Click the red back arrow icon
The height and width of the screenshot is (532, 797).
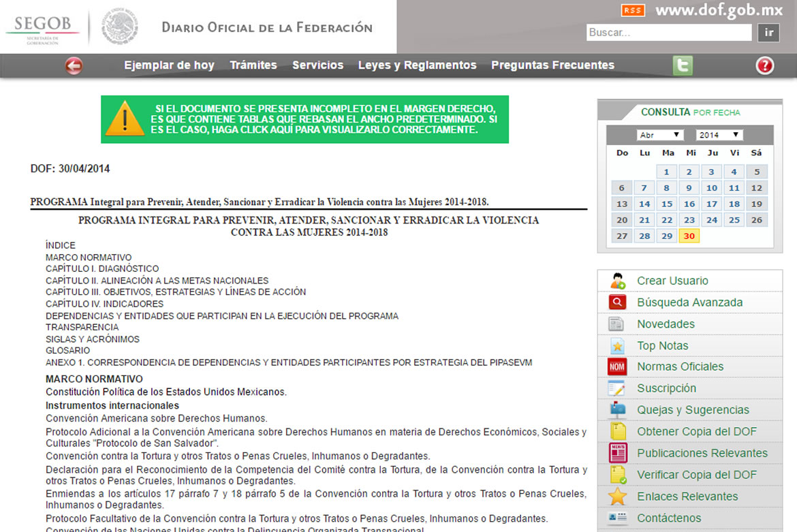(74, 65)
